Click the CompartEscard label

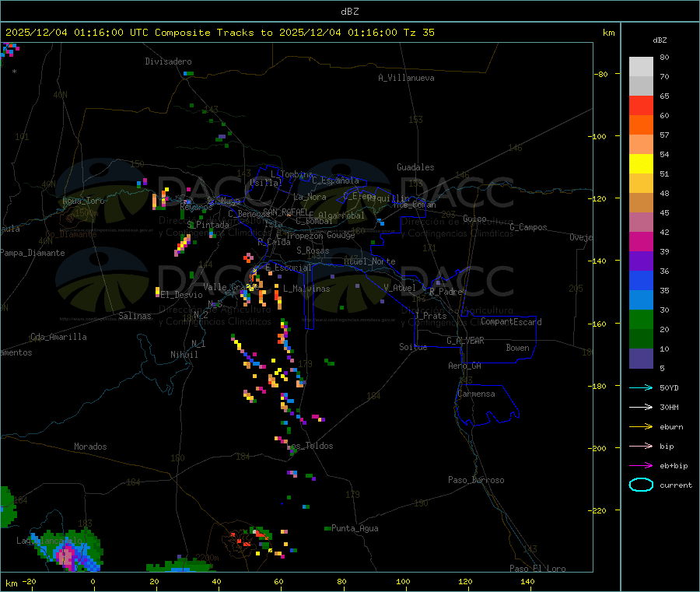(x=511, y=322)
